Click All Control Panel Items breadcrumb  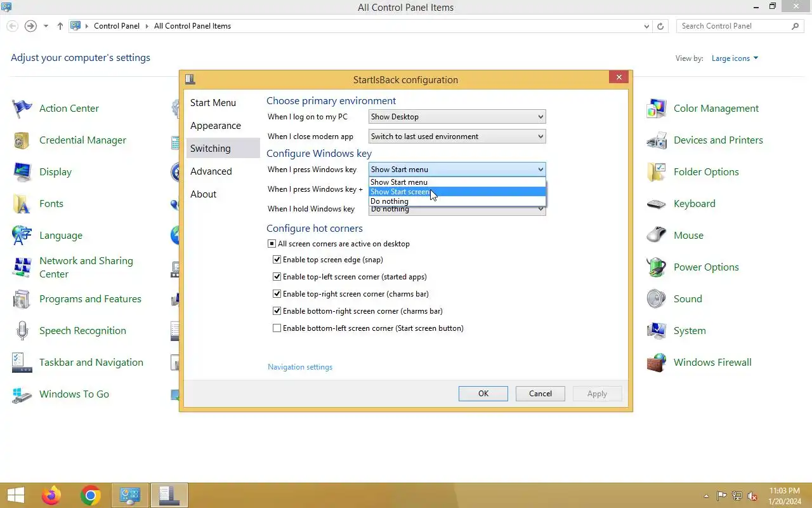[x=192, y=26]
